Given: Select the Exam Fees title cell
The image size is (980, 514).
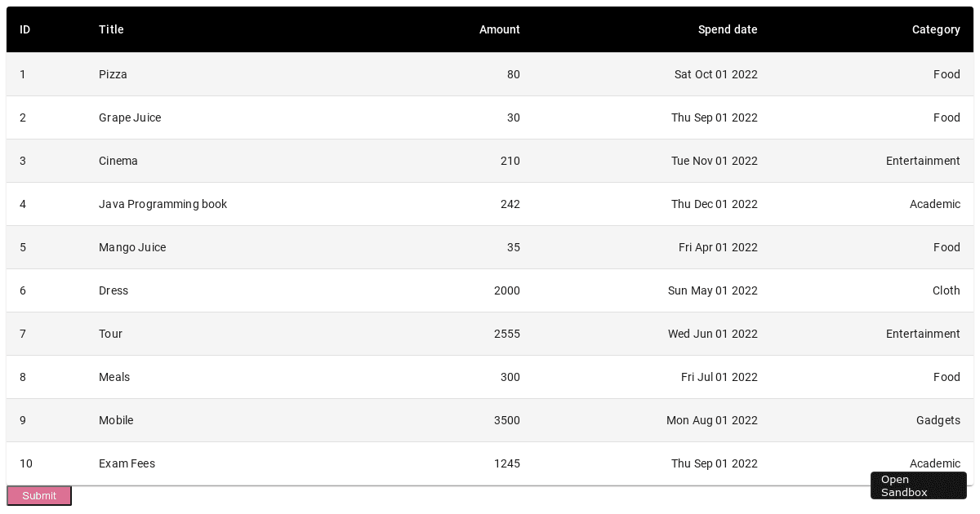Looking at the screenshot, I should click(x=127, y=463).
